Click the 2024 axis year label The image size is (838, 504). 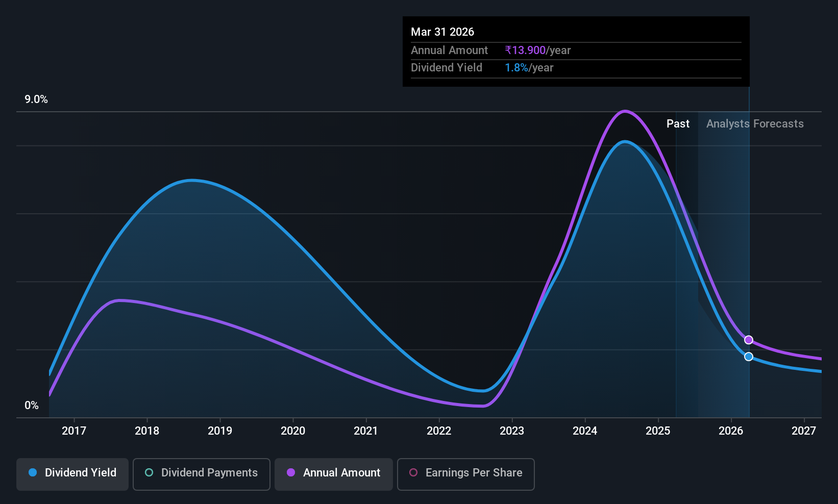(585, 431)
